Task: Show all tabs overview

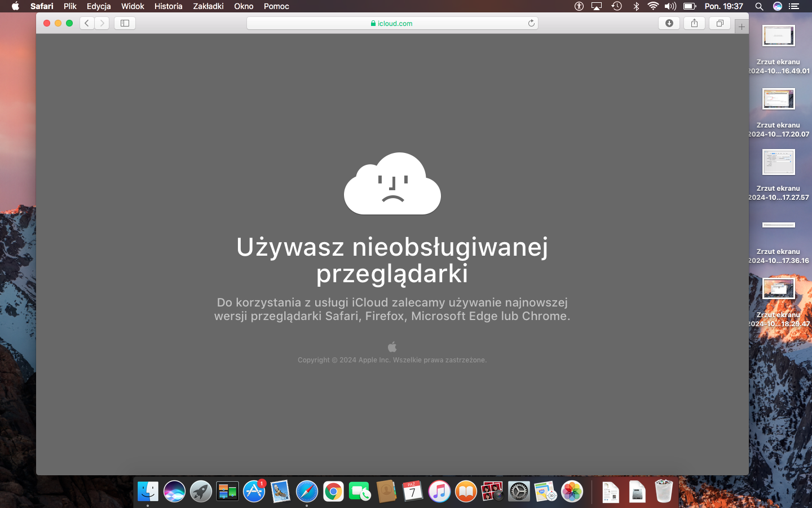Action: click(x=720, y=23)
